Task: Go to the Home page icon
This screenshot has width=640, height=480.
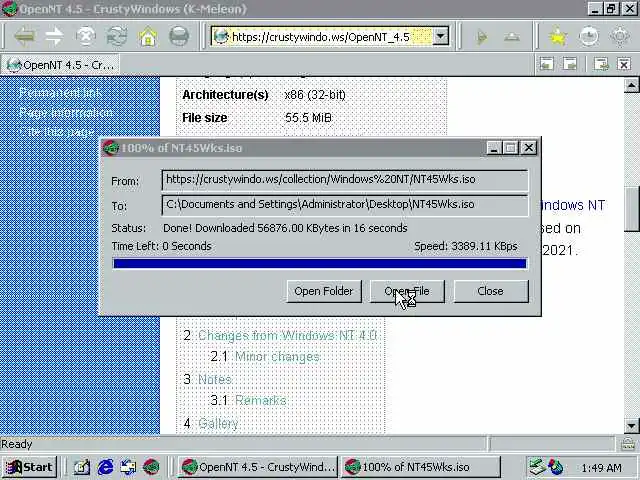Action: 148,37
